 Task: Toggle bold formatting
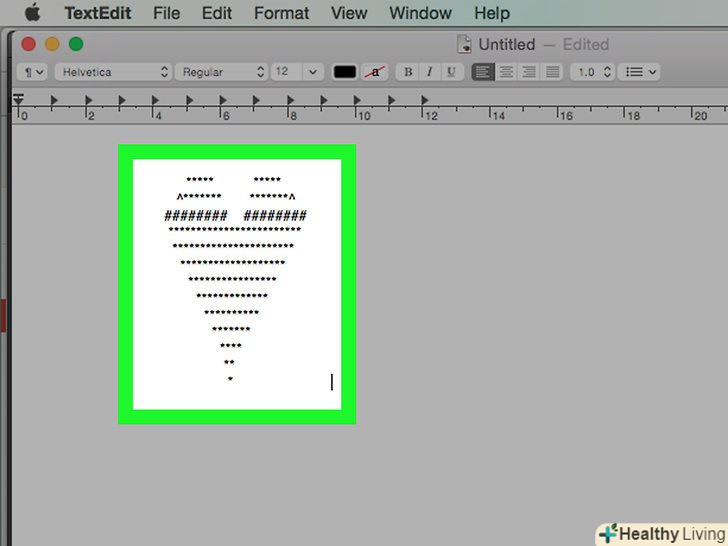(x=408, y=72)
